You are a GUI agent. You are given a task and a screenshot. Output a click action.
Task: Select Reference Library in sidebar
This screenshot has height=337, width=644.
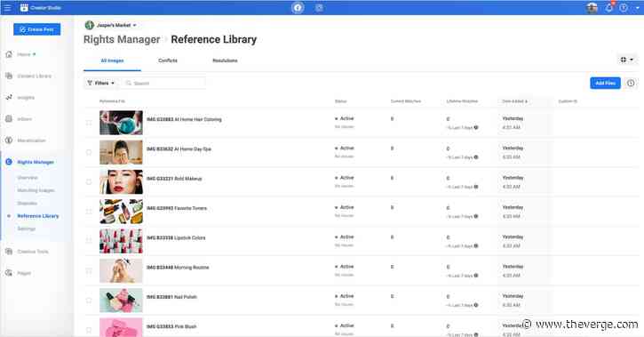(38, 216)
